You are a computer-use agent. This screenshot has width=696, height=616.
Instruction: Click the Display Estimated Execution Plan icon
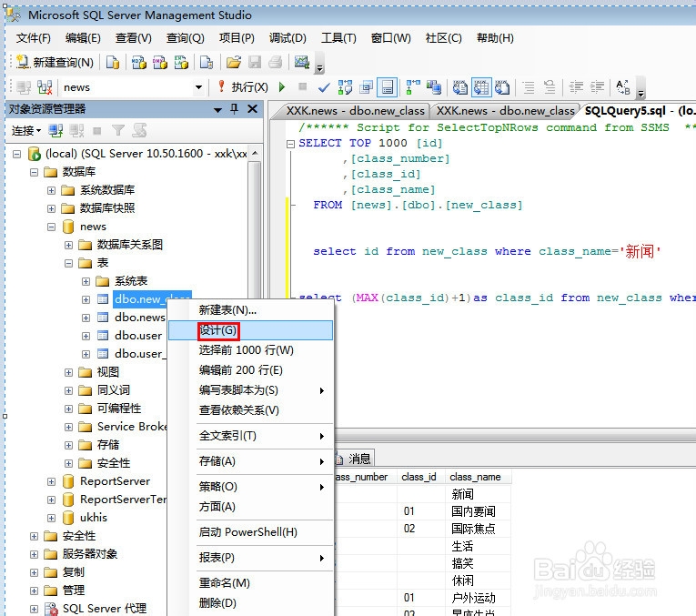coord(345,87)
